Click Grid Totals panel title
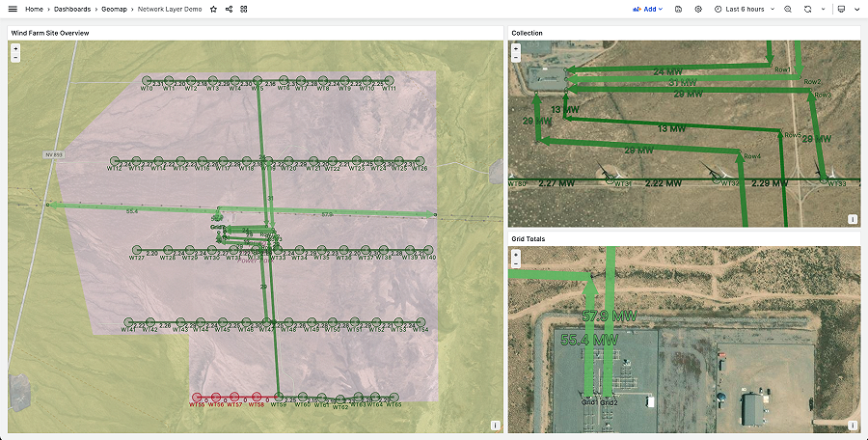This screenshot has height=440, width=868. [x=529, y=239]
